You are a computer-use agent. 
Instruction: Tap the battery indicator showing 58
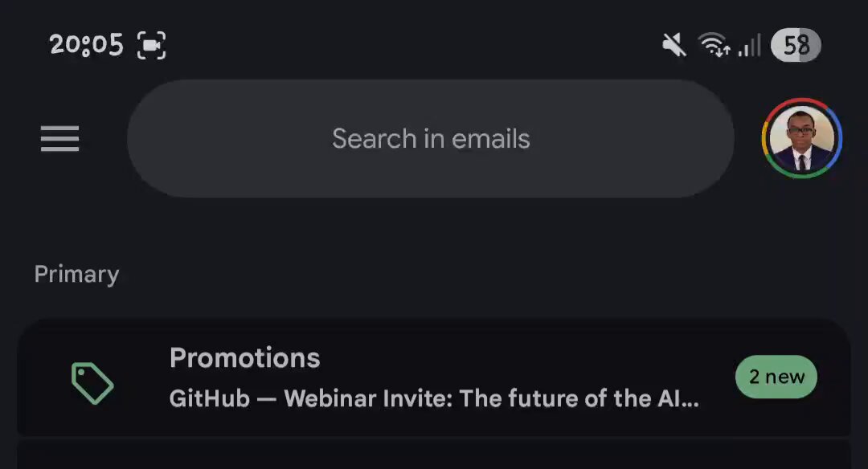point(796,45)
